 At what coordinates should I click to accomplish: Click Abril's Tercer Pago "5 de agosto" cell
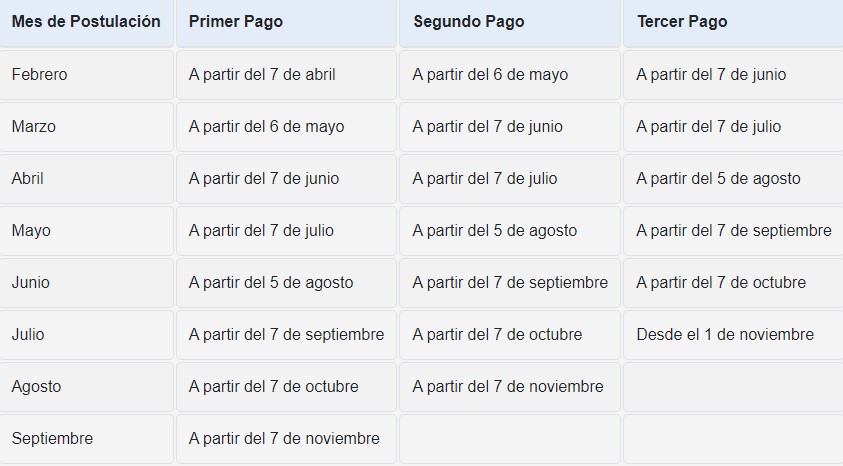(718, 179)
